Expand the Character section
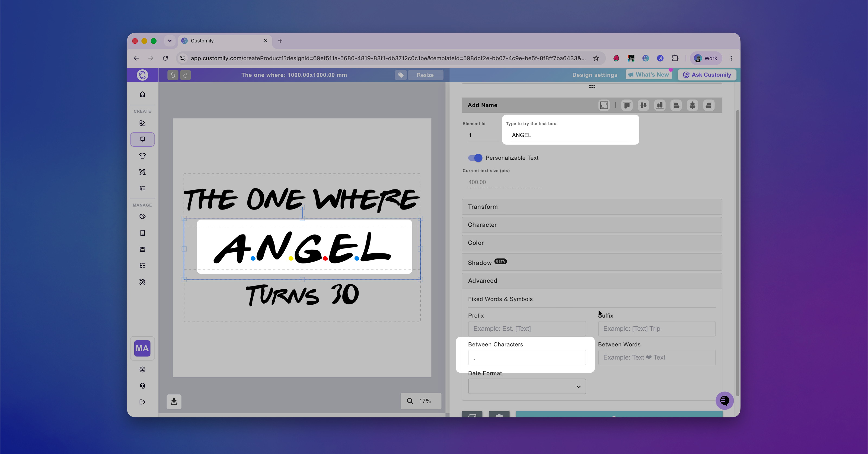Viewport: 868px width, 454px height. (592, 225)
